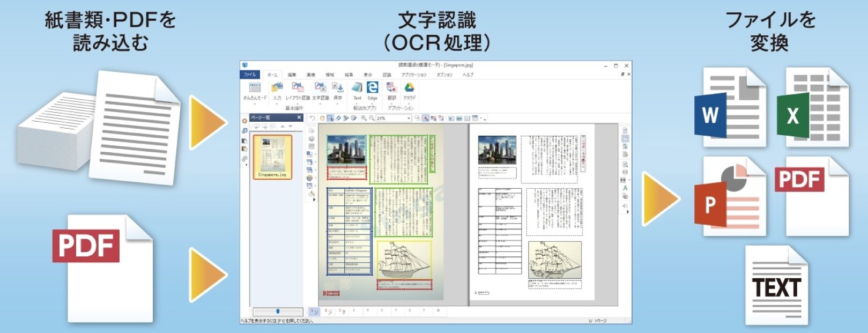The width and height of the screenshot is (868, 333).
Task: Move page up in ページ一覧 panel
Action: (283, 127)
